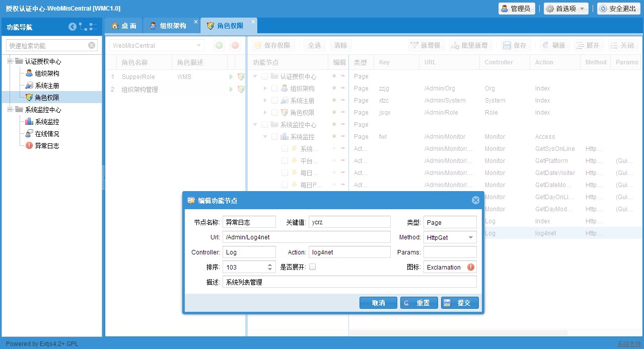Open the Method HttpGet dropdown
644x349 pixels.
471,237
